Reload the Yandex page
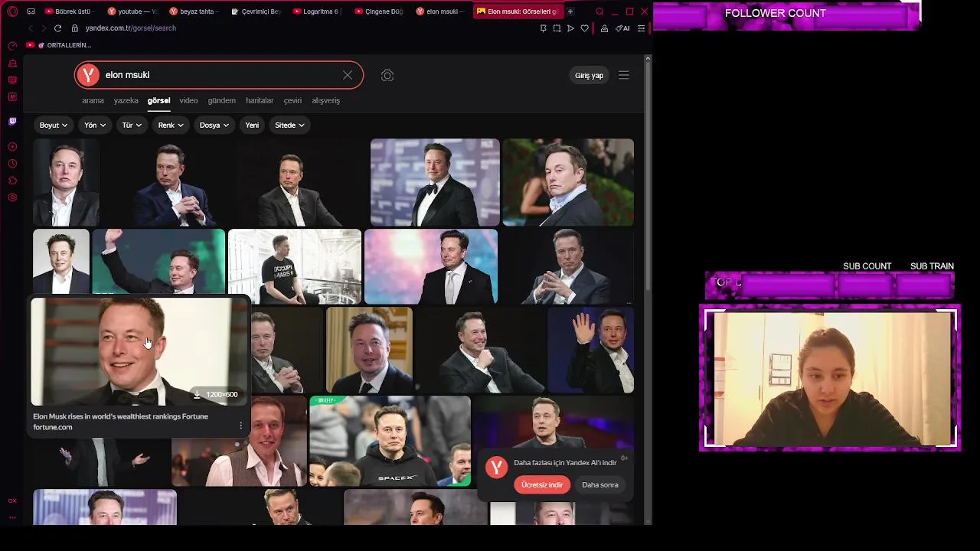 [x=57, y=28]
